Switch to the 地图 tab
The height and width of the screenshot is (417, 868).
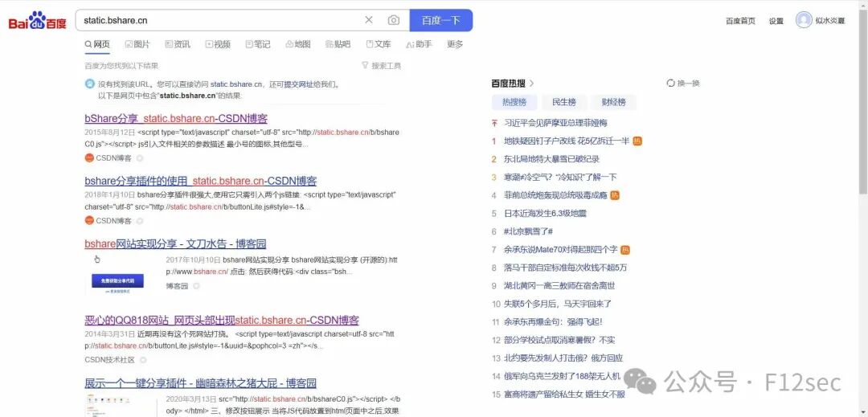click(x=298, y=44)
